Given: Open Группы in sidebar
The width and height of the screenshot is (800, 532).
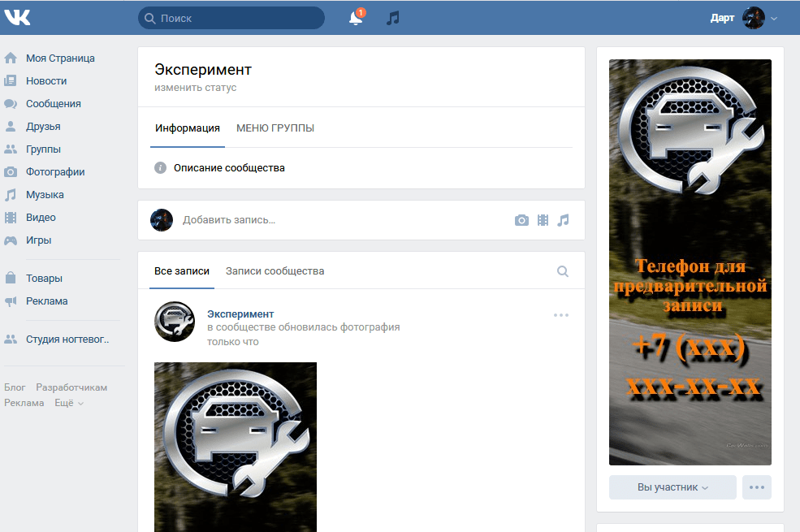Looking at the screenshot, I should click(43, 149).
